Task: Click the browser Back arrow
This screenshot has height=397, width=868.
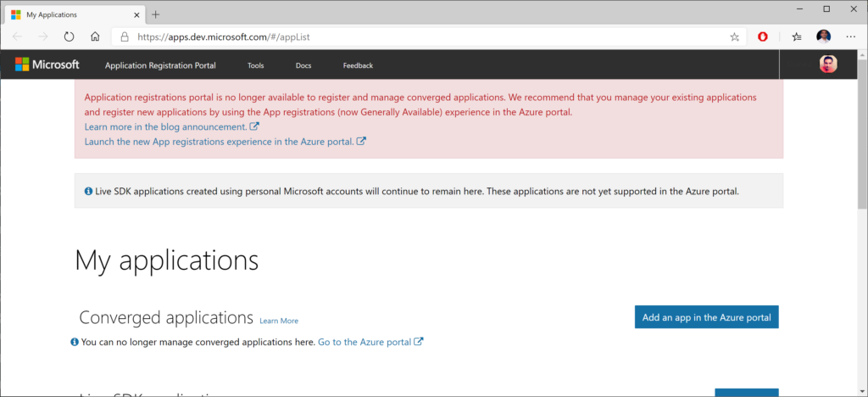Action: click(x=17, y=36)
